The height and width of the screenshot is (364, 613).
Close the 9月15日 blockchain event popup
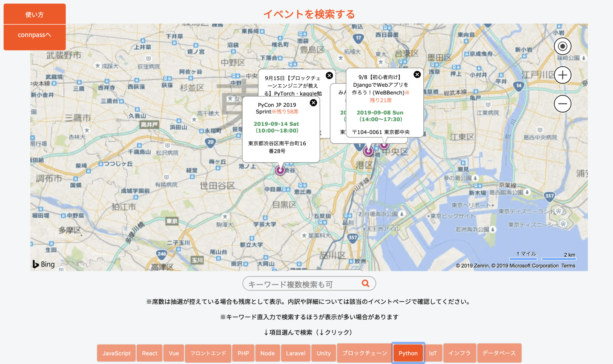tap(329, 76)
